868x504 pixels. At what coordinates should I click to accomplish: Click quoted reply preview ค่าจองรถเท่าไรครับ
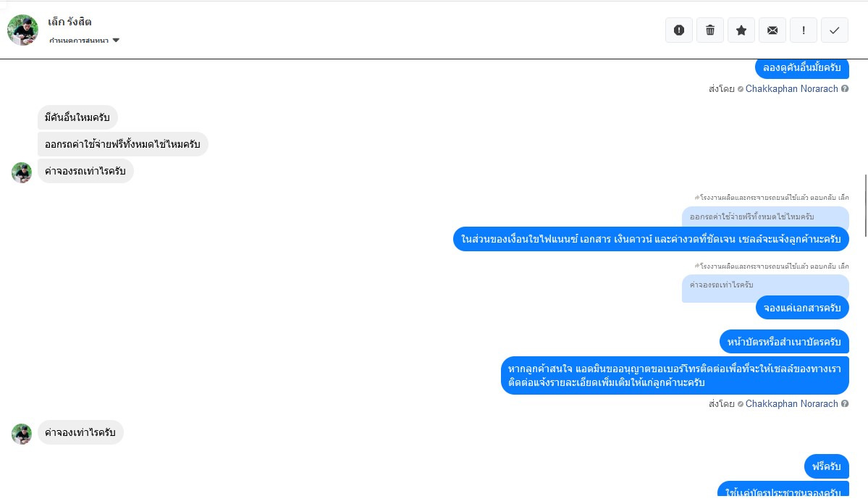(x=722, y=285)
